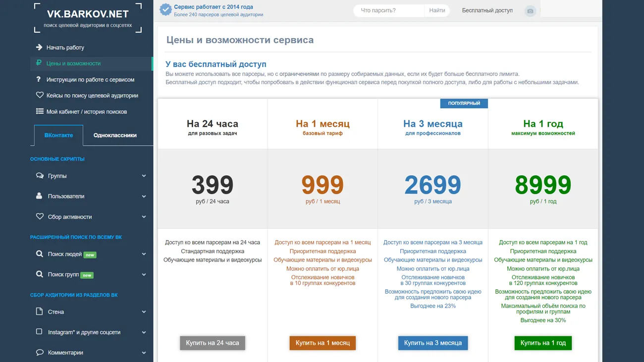Click the arrow icon beside Начать работу
The width and height of the screenshot is (644, 362).
[x=39, y=48]
